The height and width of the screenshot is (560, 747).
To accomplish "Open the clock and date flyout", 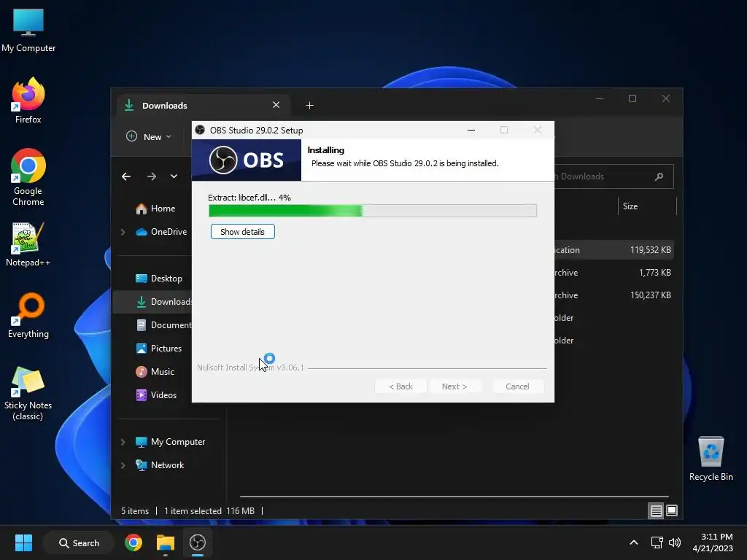I will coord(713,542).
